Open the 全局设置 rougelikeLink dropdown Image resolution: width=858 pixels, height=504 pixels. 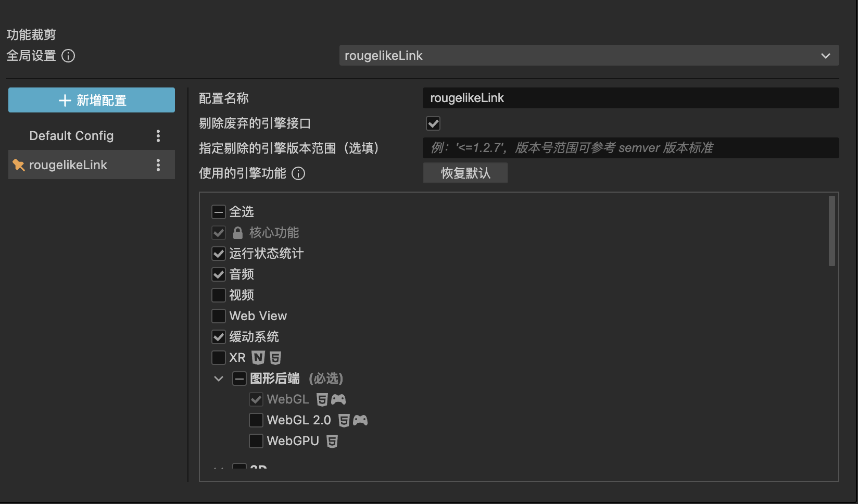point(589,56)
